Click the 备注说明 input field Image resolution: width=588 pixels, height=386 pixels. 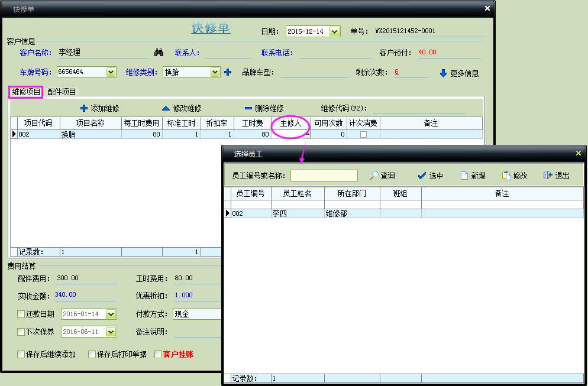198,332
